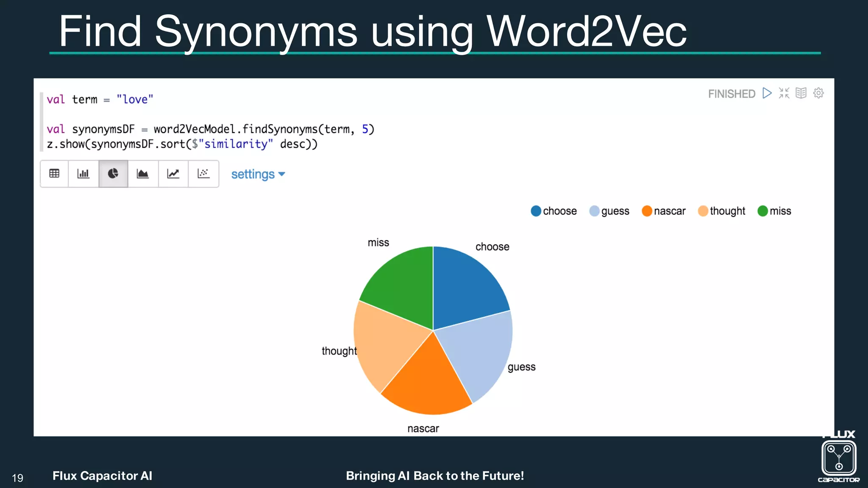Click the FINISHED status label

click(x=732, y=94)
